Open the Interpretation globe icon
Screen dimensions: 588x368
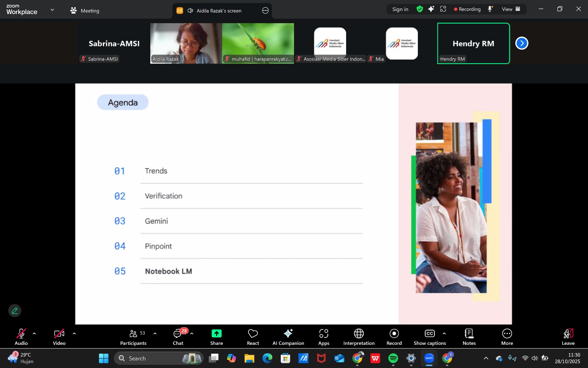(359, 333)
